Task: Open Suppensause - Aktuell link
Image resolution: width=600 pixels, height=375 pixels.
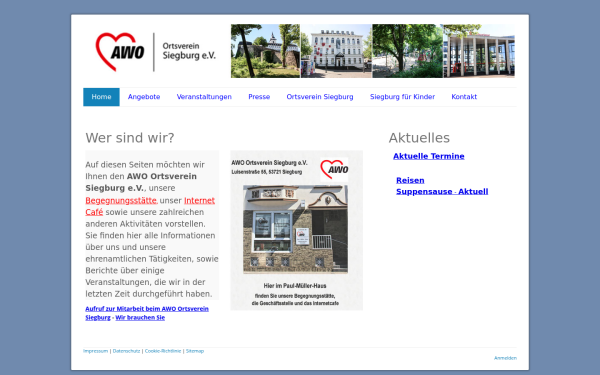Action: click(x=442, y=191)
